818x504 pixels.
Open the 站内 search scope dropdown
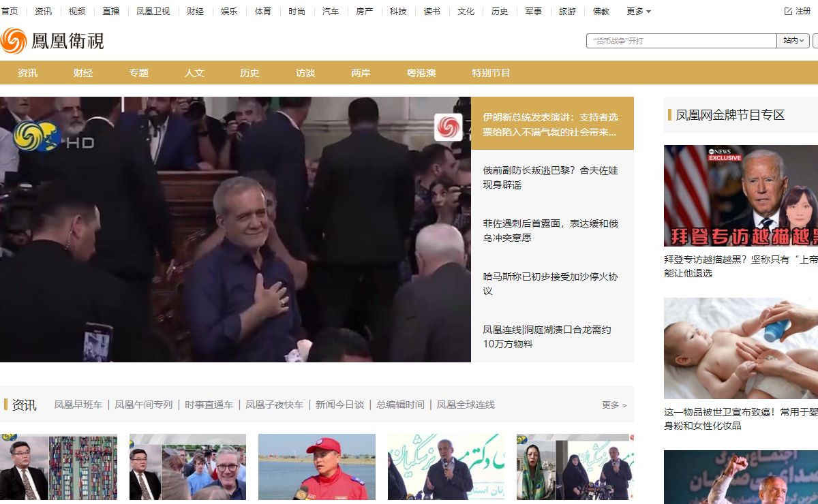pos(793,41)
